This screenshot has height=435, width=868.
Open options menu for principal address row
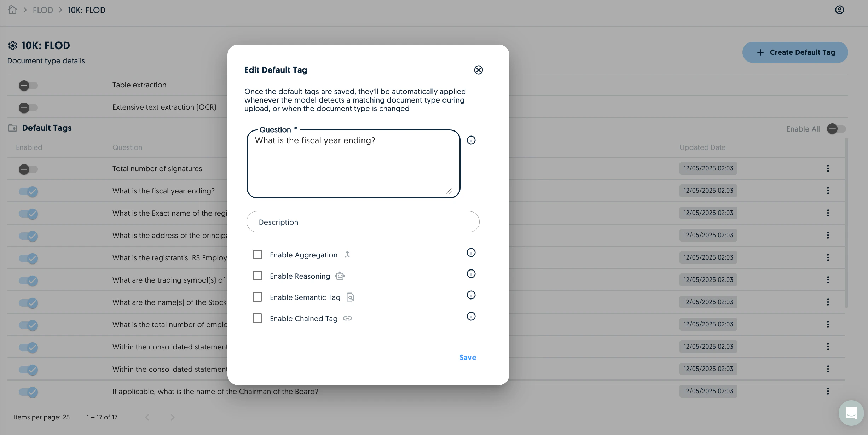point(828,235)
